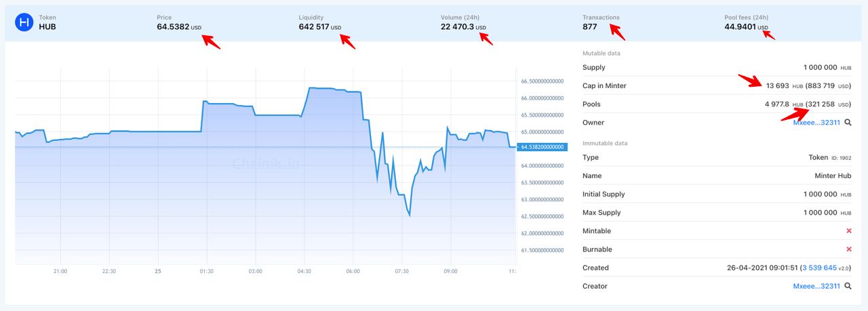Click the magnifier icon next to Owner

[848, 123]
